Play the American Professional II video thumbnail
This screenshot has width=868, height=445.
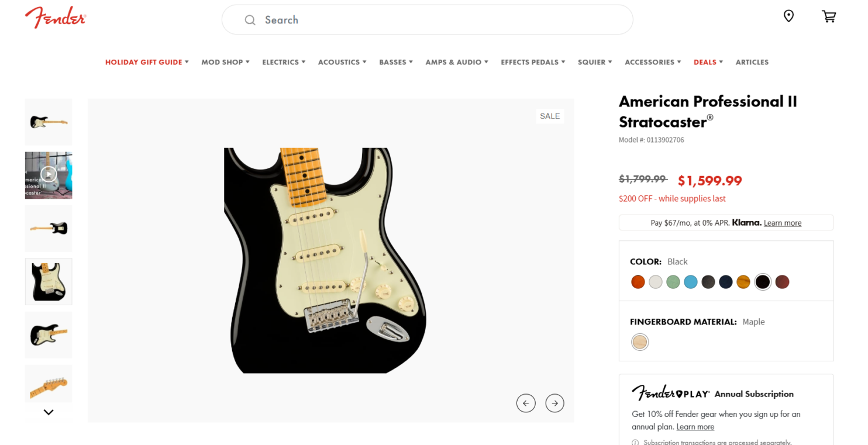(48, 174)
